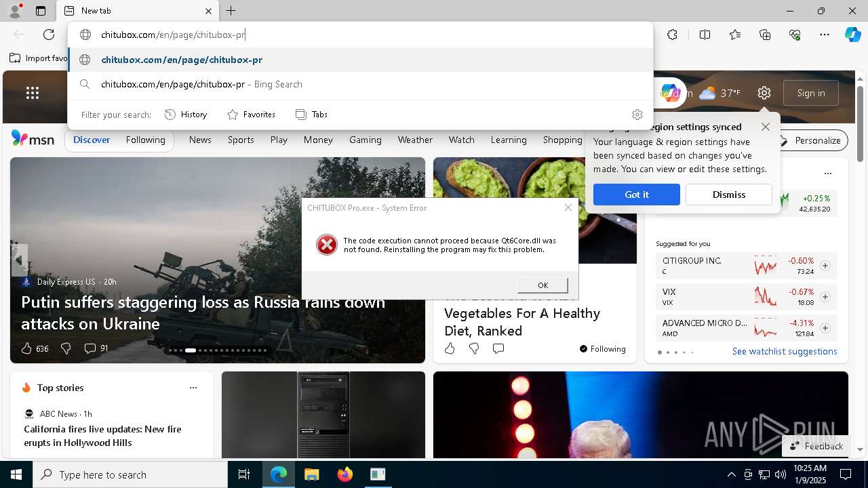Open the Money category
Screen dimensions: 868x488
(x=318, y=140)
